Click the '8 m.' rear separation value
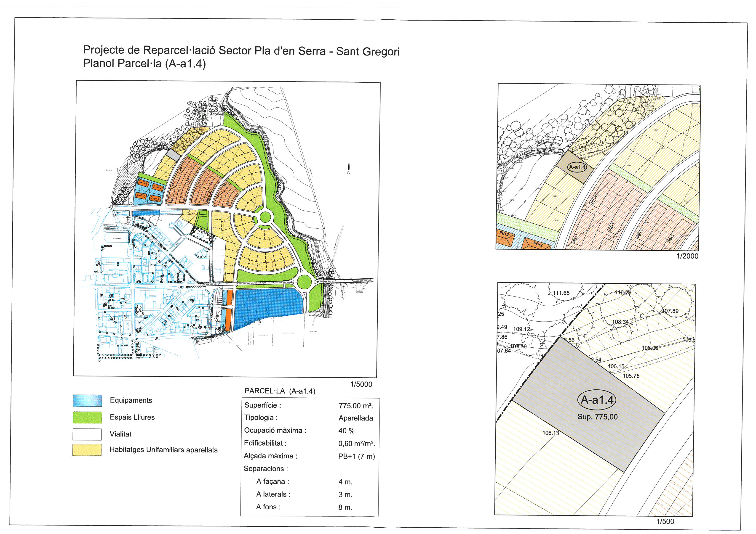Image resolution: width=756 pixels, height=534 pixels. (x=345, y=508)
